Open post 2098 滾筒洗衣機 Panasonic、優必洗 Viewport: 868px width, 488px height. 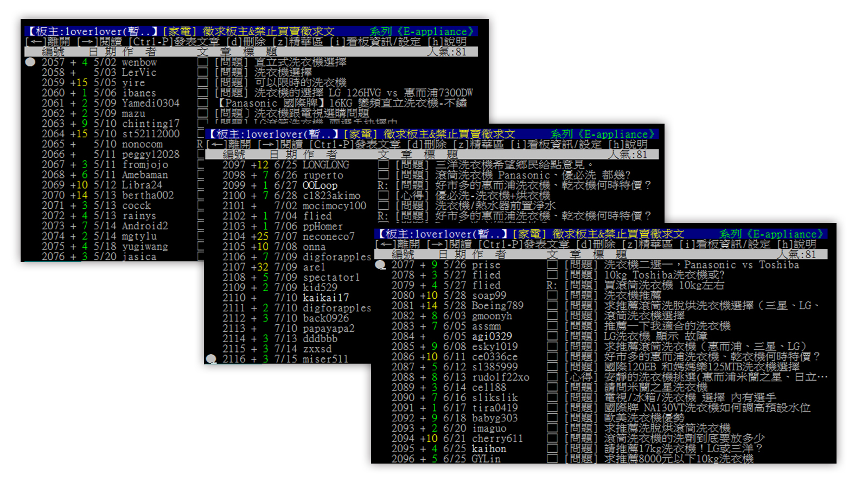(533, 175)
